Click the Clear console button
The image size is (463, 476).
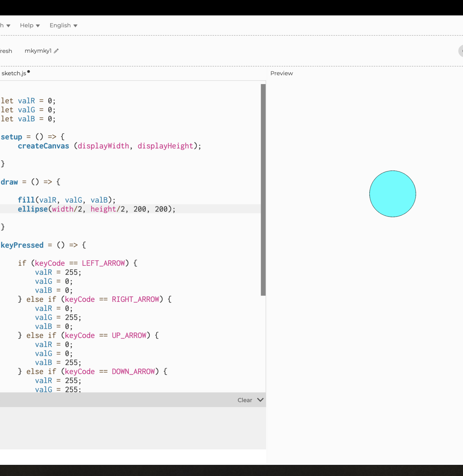point(245,400)
